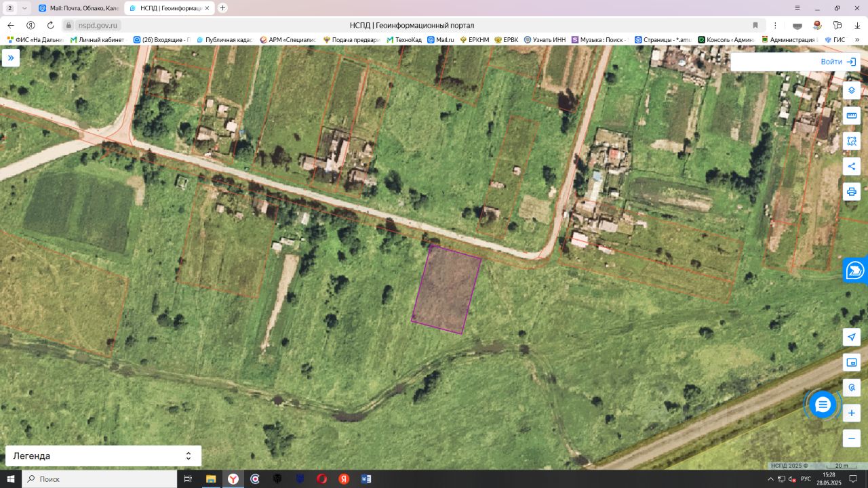Image resolution: width=868 pixels, height=488 pixels.
Task: Open the Публичная кадастровая bookmark
Action: 224,39
